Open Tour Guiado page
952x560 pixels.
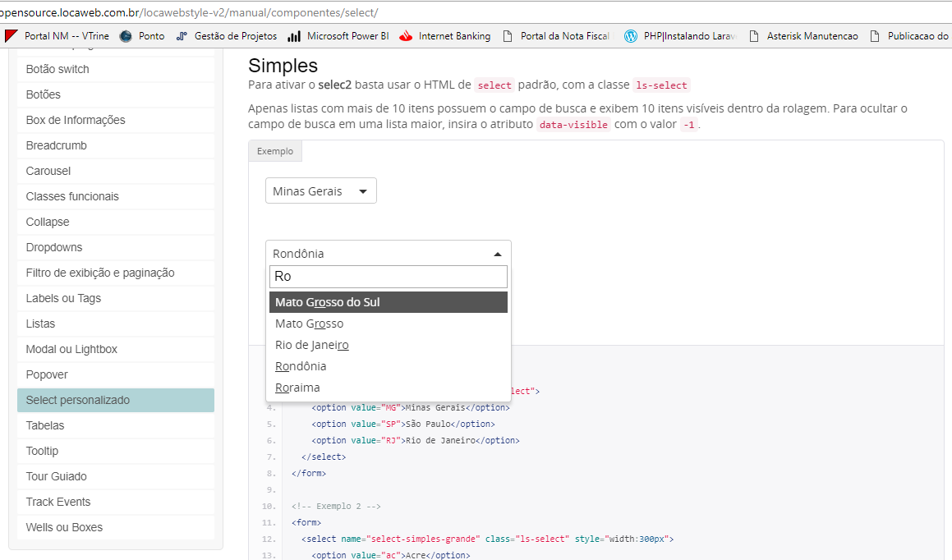pos(115,477)
